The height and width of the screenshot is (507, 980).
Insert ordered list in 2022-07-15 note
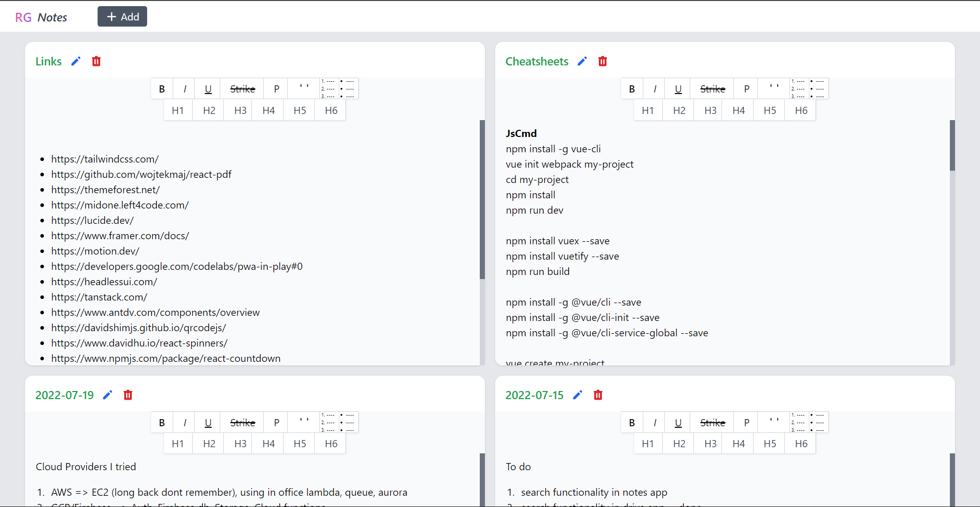pos(798,423)
